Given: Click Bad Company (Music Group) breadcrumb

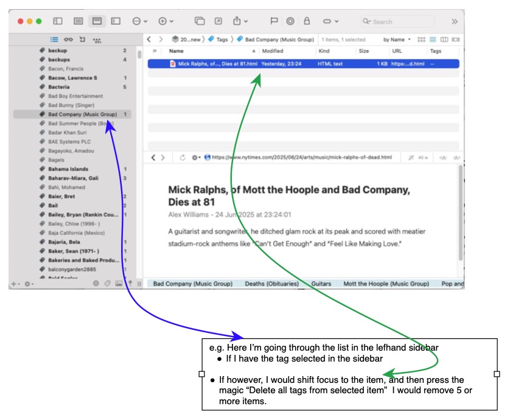Looking at the screenshot, I should point(275,40).
